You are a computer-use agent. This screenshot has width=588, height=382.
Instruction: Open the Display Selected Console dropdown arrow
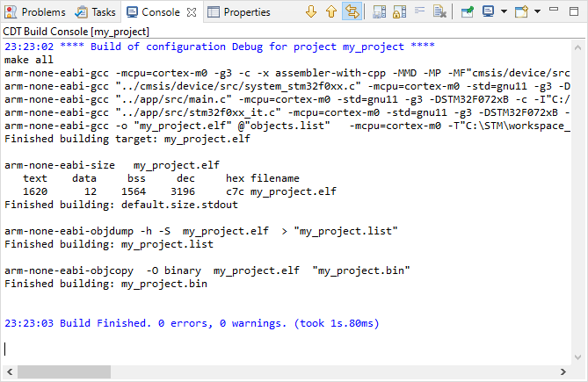point(504,11)
